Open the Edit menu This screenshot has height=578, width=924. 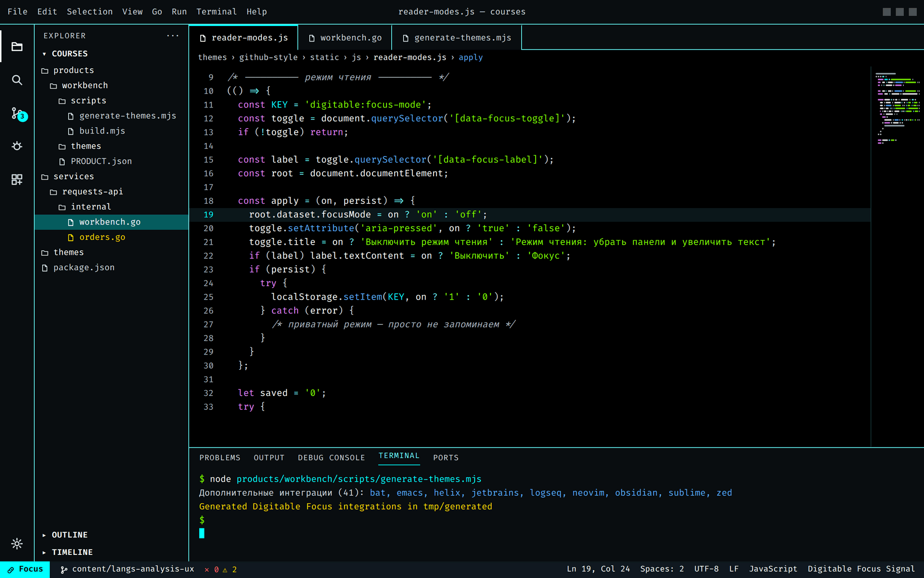(47, 12)
